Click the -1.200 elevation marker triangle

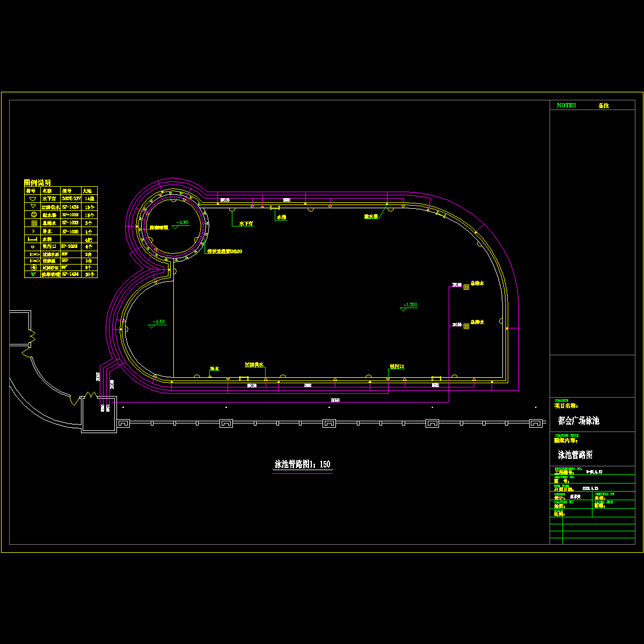click(403, 309)
